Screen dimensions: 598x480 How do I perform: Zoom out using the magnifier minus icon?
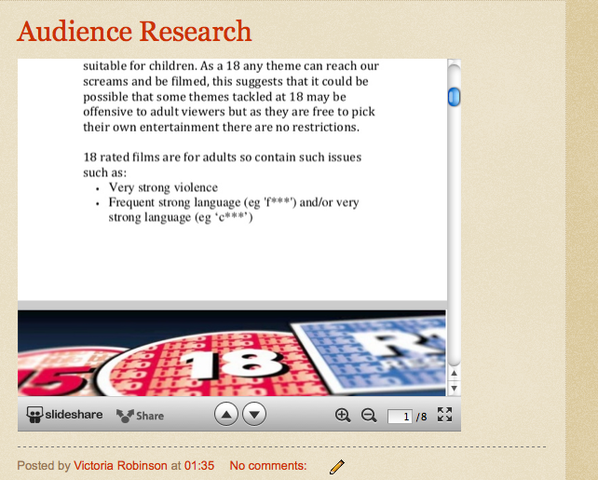pyautogui.click(x=369, y=415)
